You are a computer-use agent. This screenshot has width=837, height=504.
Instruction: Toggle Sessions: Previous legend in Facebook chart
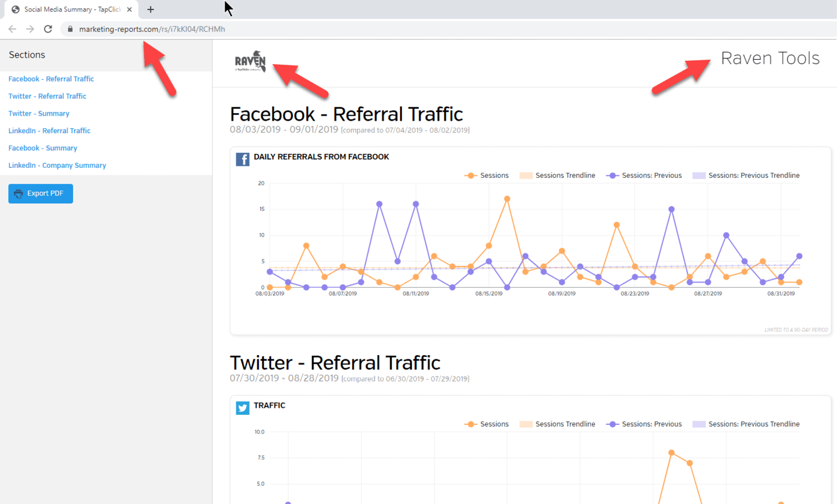644,175
